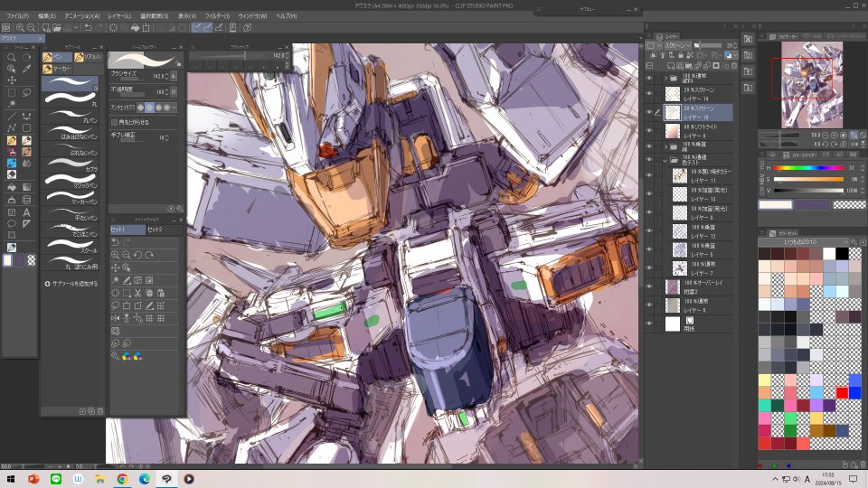The image size is (868, 488).
Task: Select the rectangular Selection area tool
Action: (x=11, y=92)
